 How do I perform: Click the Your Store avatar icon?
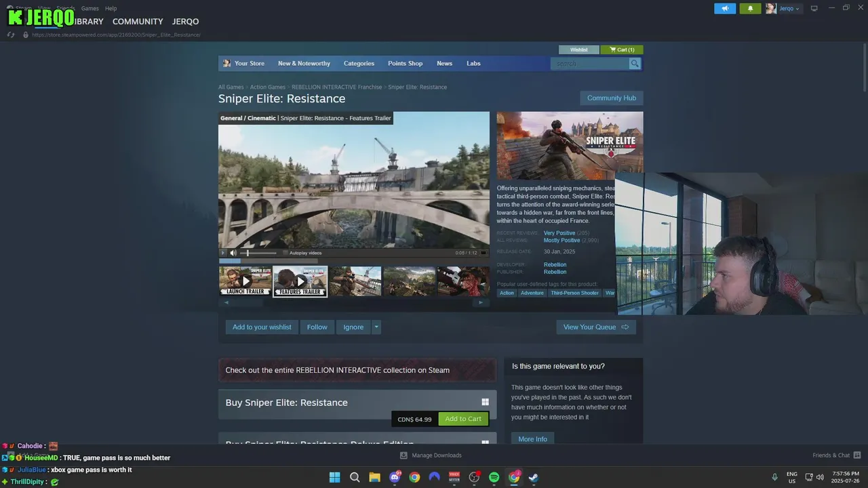(226, 63)
